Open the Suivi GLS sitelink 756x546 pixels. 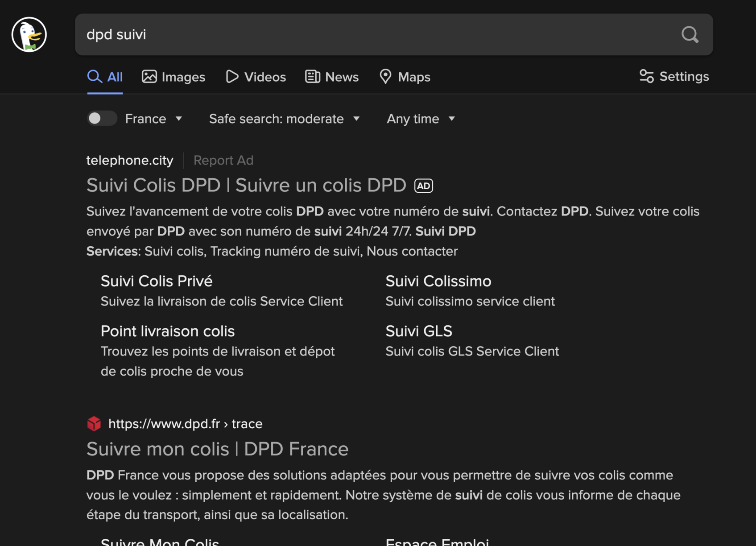click(418, 331)
